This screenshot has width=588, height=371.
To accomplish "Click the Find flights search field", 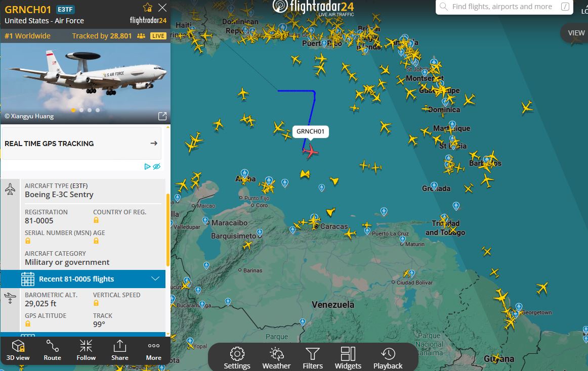I will [x=504, y=7].
